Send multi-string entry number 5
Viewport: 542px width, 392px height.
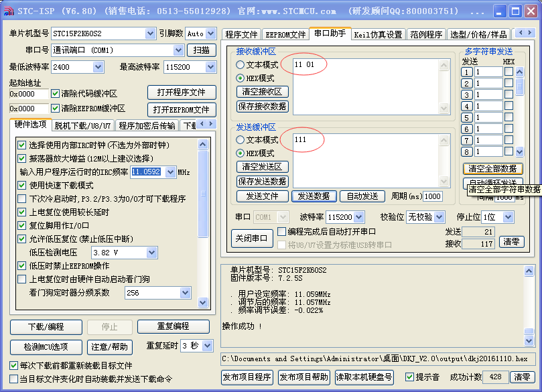point(467,117)
